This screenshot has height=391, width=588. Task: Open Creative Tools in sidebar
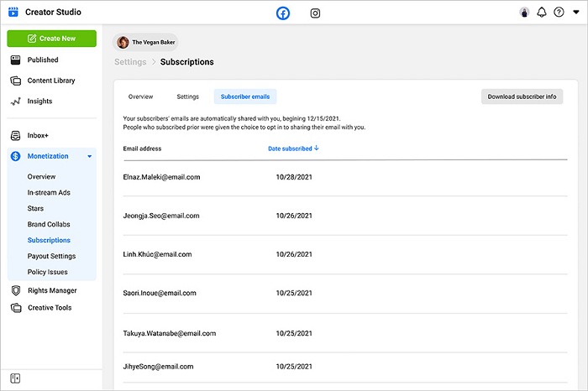(50, 308)
